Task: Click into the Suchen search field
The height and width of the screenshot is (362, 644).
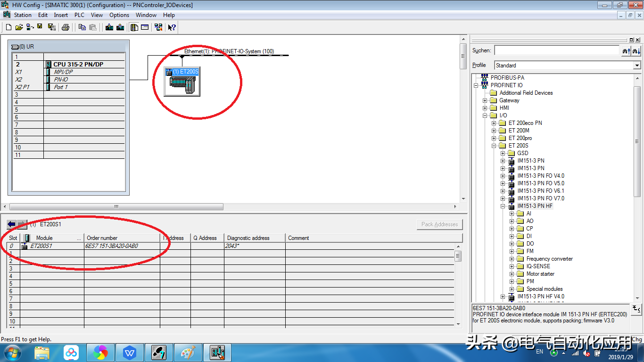Action: tap(556, 50)
